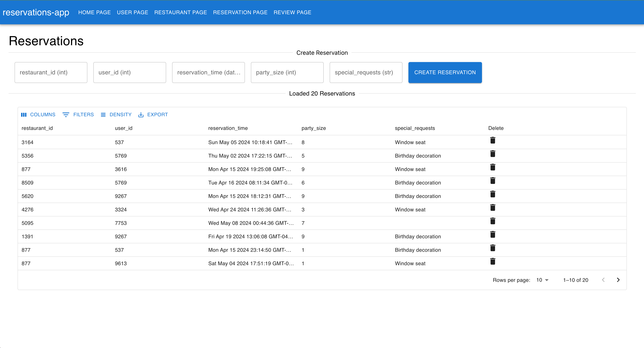Open the Filters panel

pos(78,115)
